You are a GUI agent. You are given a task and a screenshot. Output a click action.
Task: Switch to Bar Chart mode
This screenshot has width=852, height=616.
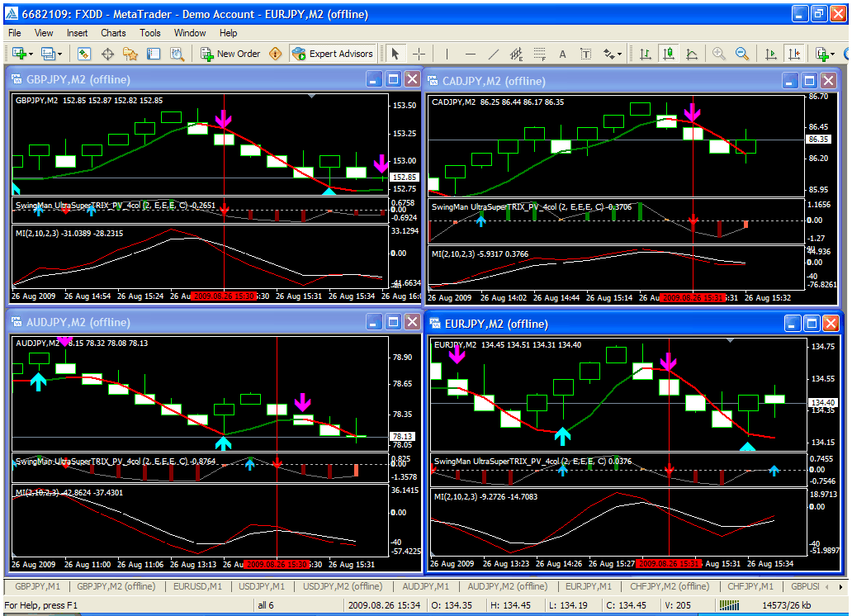point(645,54)
